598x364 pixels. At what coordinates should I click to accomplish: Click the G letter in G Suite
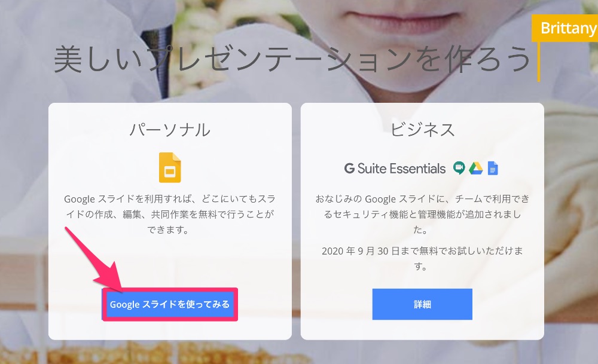[x=349, y=169]
